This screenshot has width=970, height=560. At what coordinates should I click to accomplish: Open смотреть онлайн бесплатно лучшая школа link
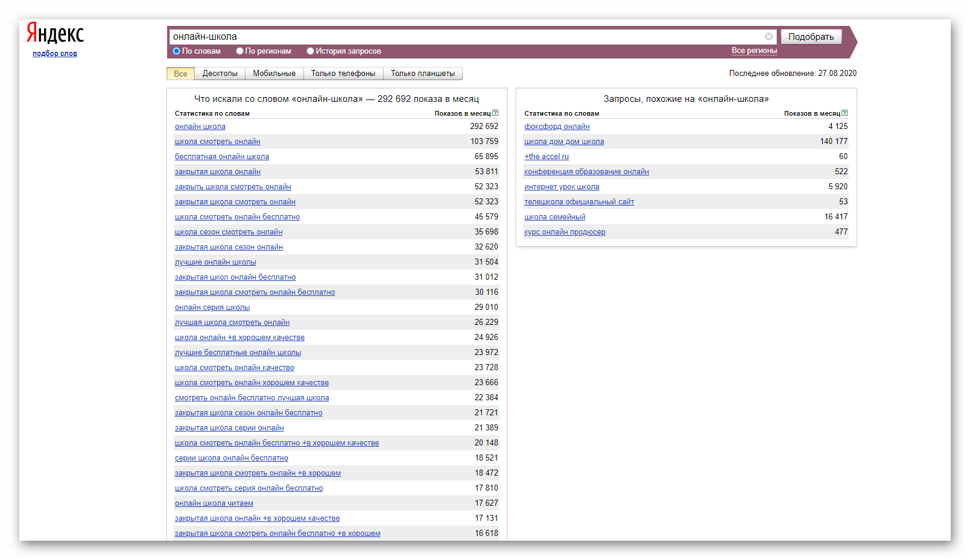(x=252, y=398)
